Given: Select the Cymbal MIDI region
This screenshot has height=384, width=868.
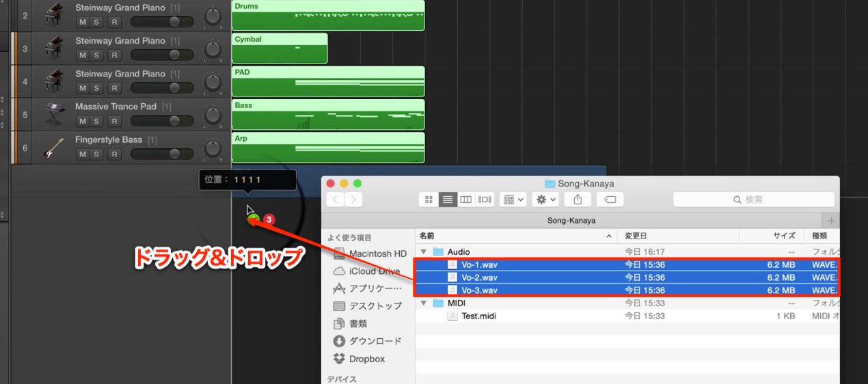Looking at the screenshot, I should coord(280,48).
